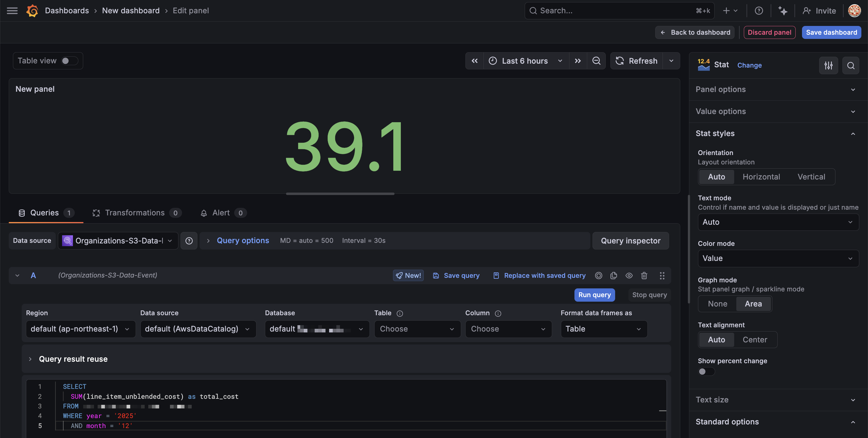868x438 pixels.
Task: Open the panel options search icon
Action: click(x=851, y=65)
